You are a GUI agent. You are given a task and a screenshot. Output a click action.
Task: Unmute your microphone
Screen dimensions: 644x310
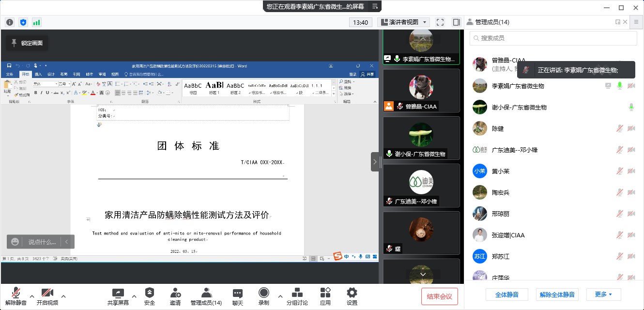[16, 293]
